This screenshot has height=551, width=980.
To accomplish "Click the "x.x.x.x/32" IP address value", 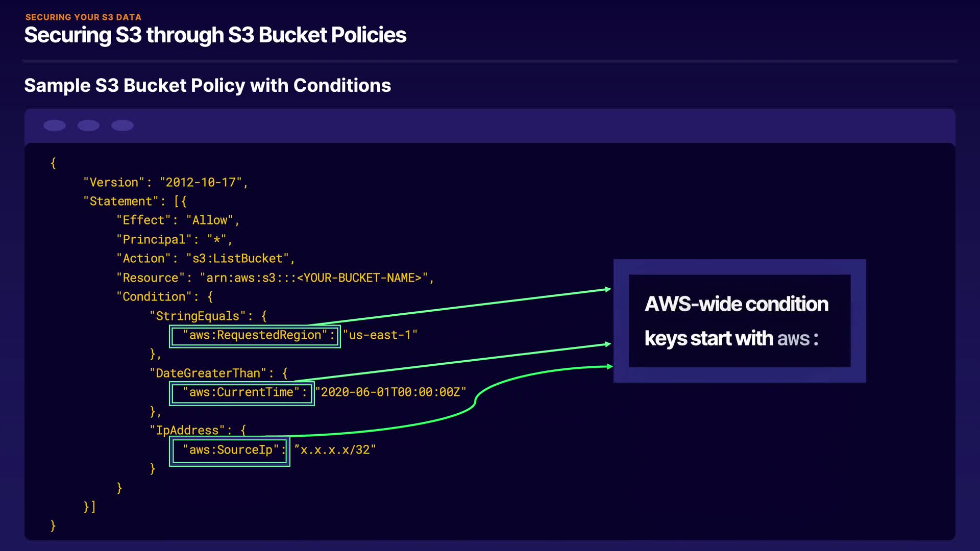I will (335, 450).
